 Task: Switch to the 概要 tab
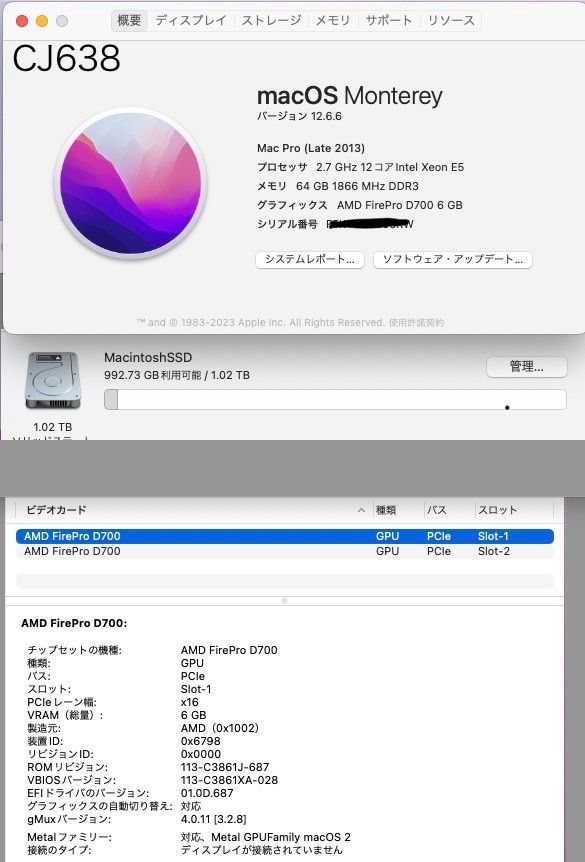[129, 20]
